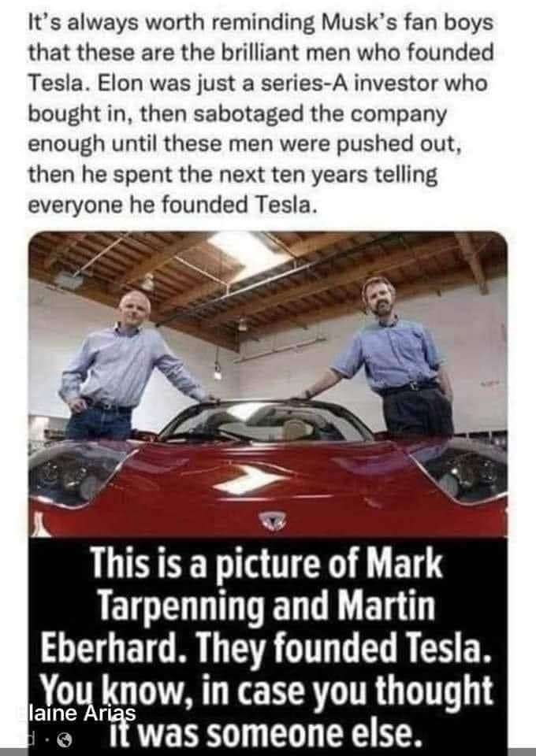Click the bearded man on the right
The width and height of the screenshot is (536, 756).
pyautogui.click(x=391, y=357)
